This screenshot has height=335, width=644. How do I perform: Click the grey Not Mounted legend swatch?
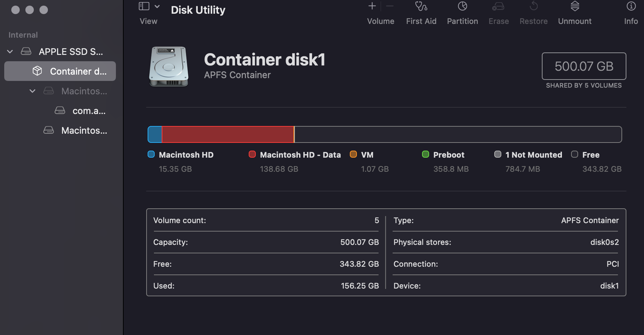point(498,154)
